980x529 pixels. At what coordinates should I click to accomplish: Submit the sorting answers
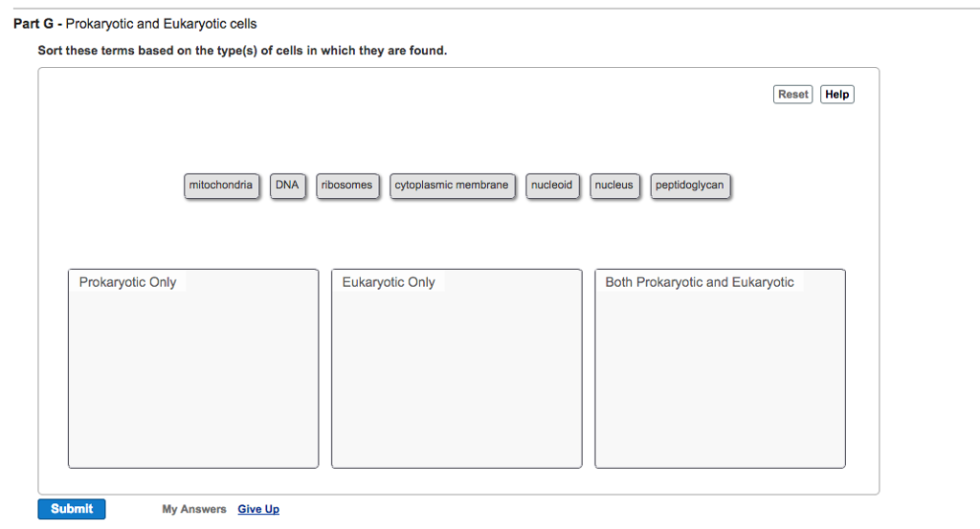pos(72,509)
